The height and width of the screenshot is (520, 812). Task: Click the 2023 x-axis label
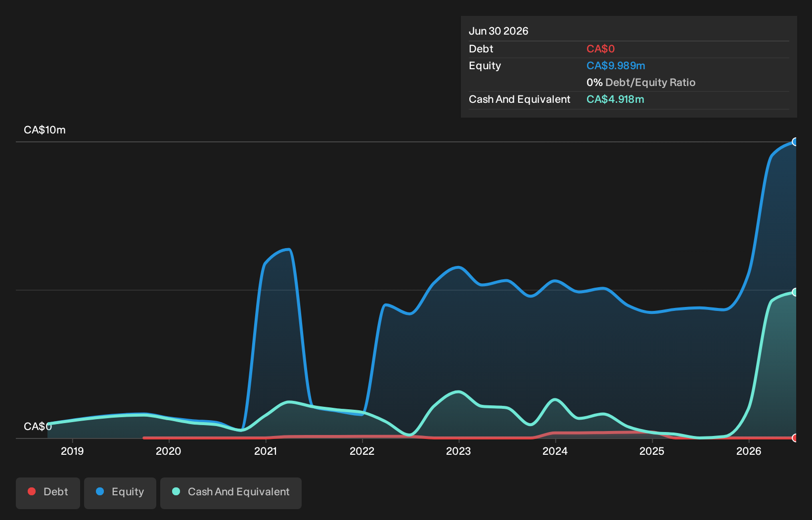coord(458,451)
